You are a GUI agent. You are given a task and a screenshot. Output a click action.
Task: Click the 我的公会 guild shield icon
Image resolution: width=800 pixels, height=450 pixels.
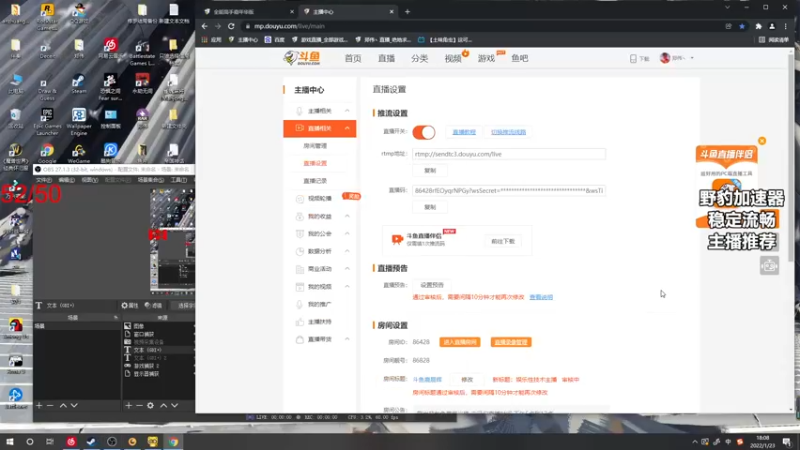pyautogui.click(x=299, y=234)
